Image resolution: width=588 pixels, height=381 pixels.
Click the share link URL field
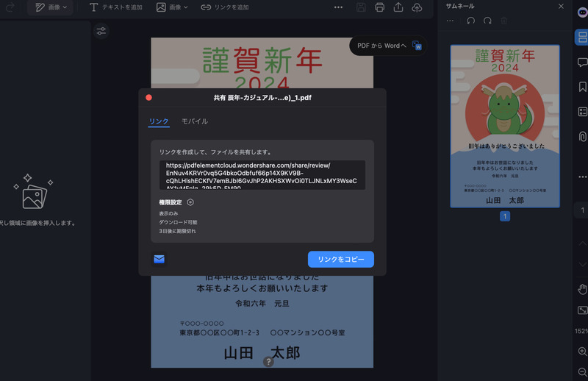(x=262, y=175)
